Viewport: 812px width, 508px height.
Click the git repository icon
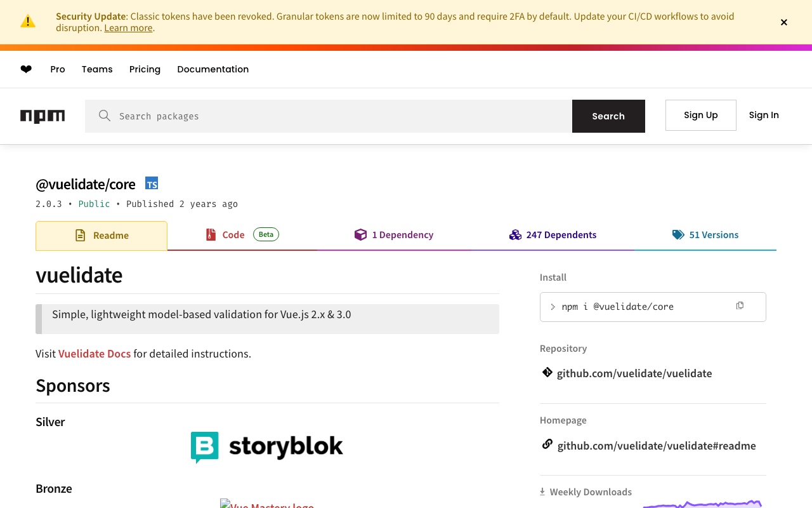click(547, 373)
